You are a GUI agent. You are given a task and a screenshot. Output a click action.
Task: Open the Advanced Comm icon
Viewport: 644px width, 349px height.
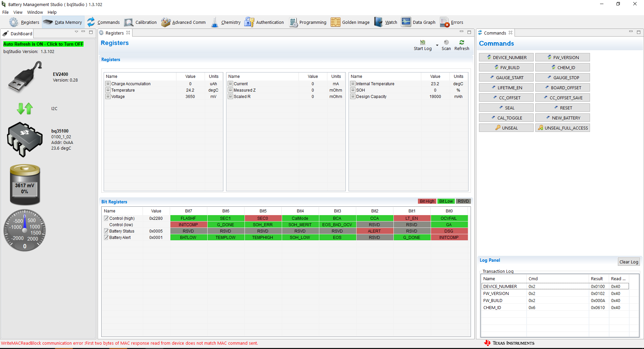166,22
